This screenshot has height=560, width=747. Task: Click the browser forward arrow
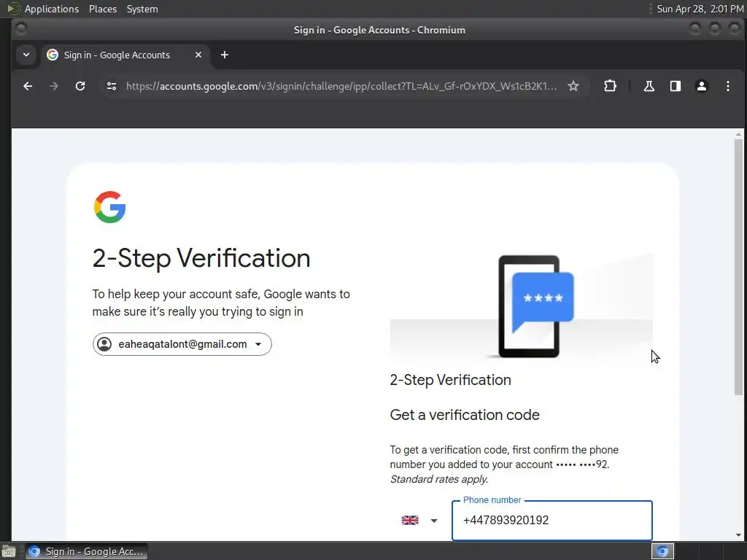(54, 86)
